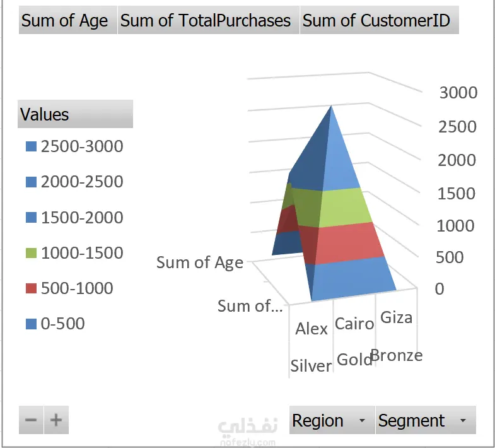The image size is (495, 448).
Task: Select the Sum of CustomerID field button
Action: pyautogui.click(x=378, y=21)
